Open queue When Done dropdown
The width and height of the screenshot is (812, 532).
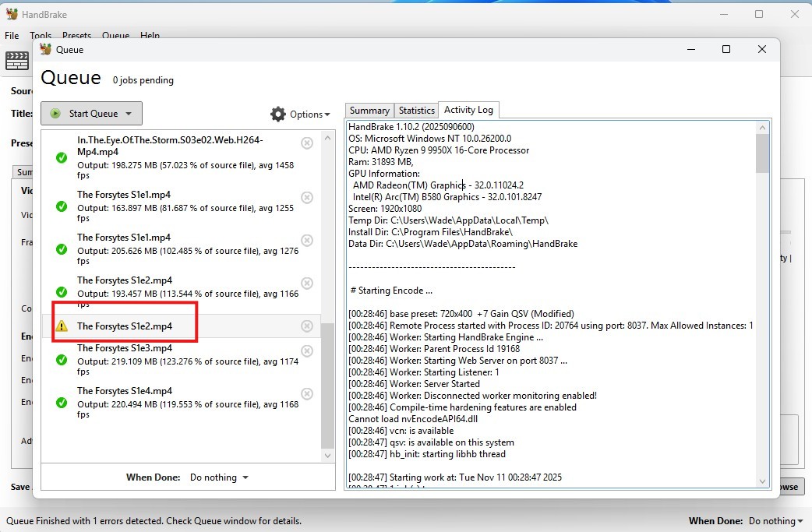point(219,477)
